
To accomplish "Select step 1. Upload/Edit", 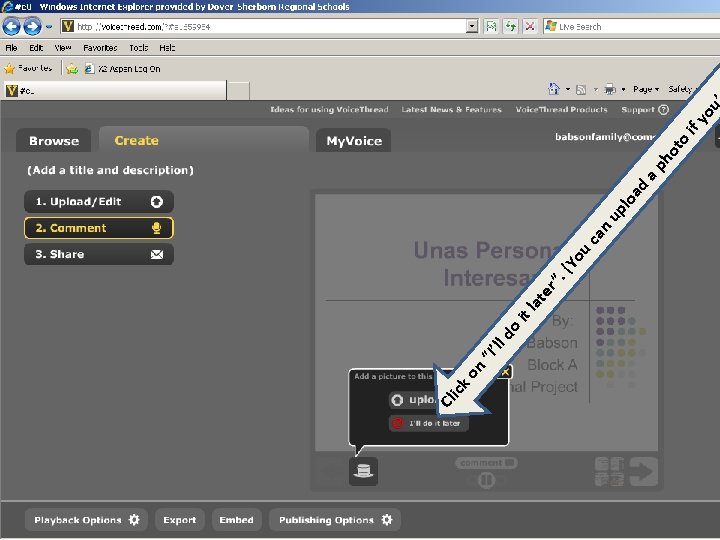I will (99, 202).
